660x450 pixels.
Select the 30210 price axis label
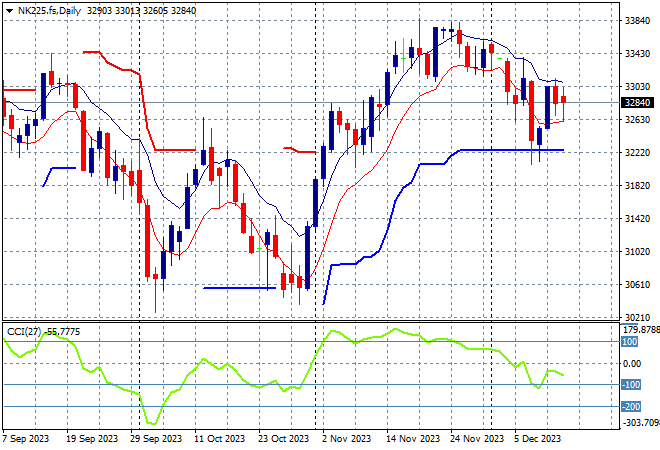[x=636, y=317]
